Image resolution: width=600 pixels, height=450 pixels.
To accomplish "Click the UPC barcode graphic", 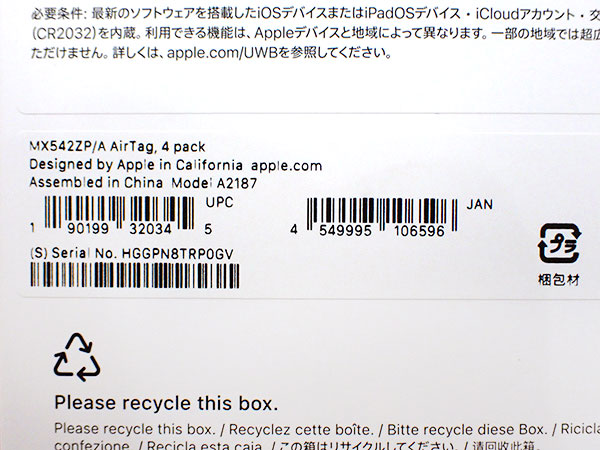I will 119,213.
